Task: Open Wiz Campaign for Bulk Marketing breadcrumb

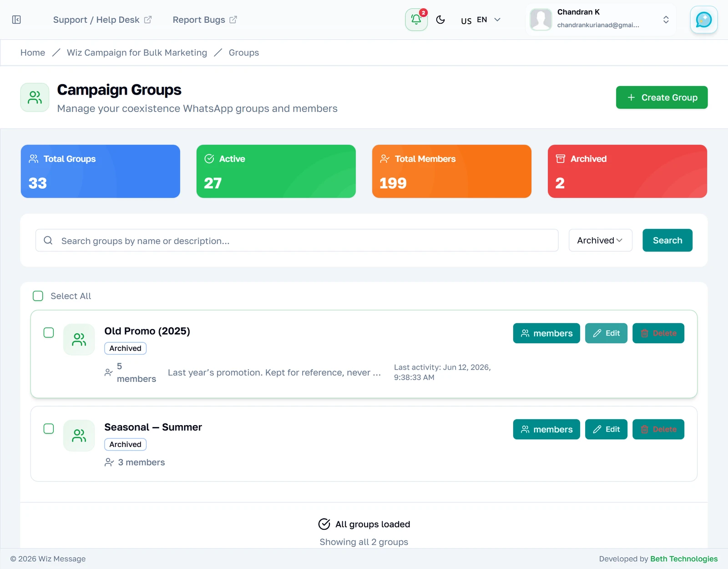Action: point(137,53)
